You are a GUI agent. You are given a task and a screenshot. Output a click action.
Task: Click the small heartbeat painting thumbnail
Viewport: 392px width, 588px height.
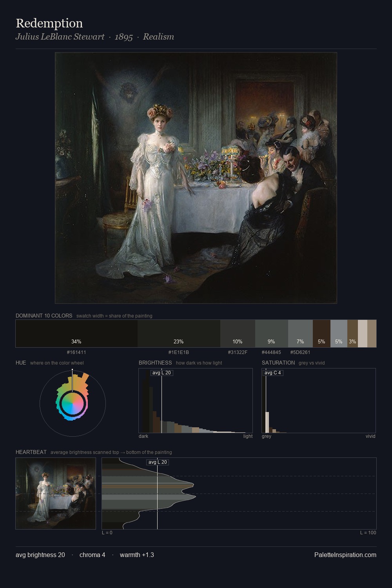click(x=56, y=494)
